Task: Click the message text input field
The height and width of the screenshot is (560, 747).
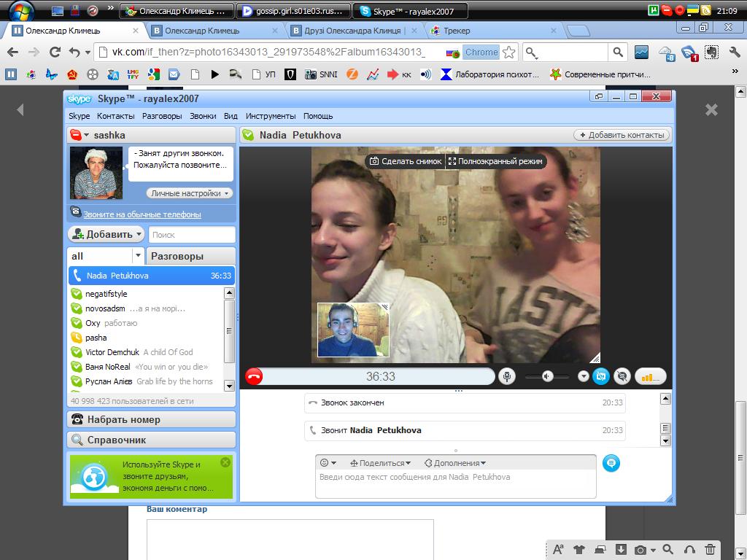Action: point(455,483)
